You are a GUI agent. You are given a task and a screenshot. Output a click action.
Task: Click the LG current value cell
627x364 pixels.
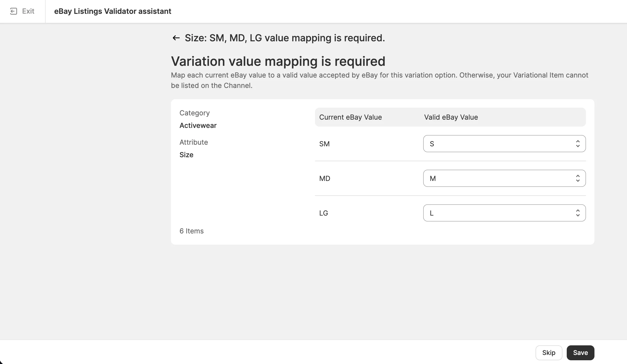click(x=324, y=213)
